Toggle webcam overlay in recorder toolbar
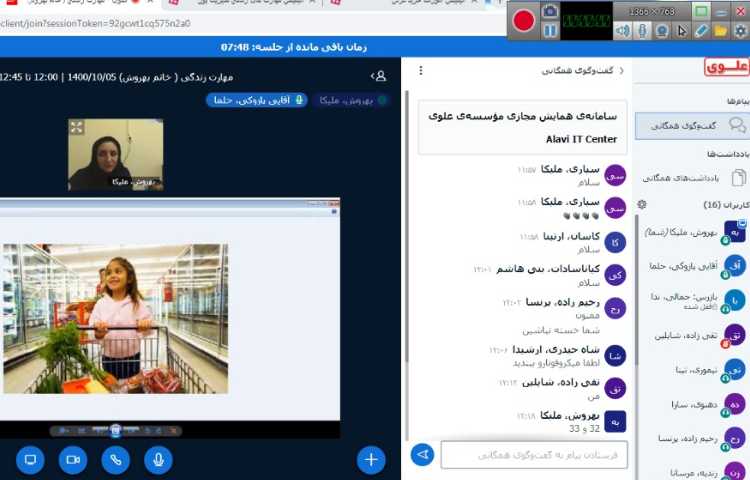 click(662, 31)
